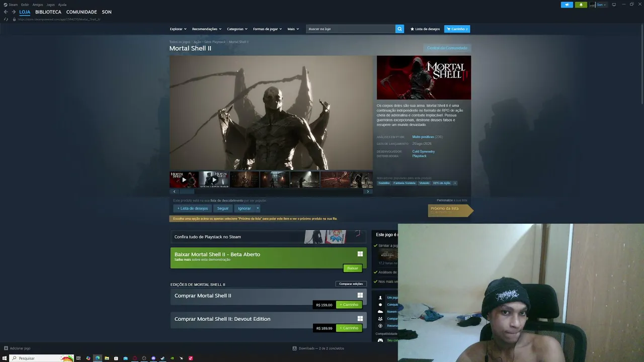644x362 pixels.
Task: Open the Mais dropdown
Action: point(293,29)
